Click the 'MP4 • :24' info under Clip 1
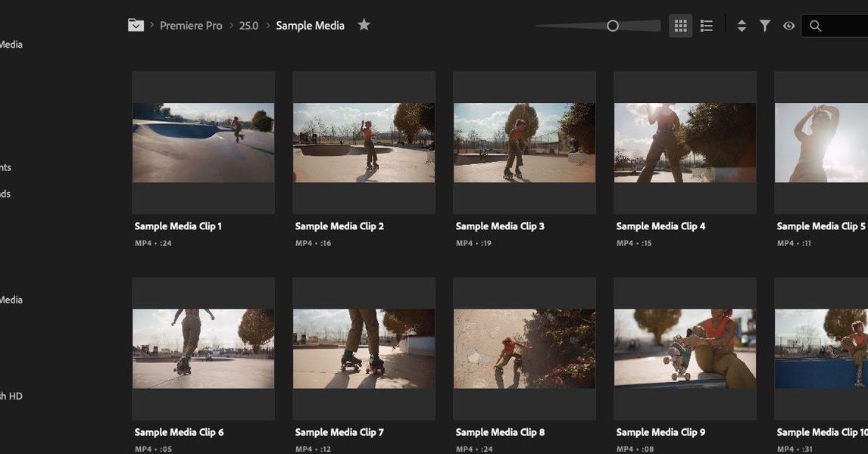Image resolution: width=868 pixels, height=454 pixels. click(x=153, y=244)
